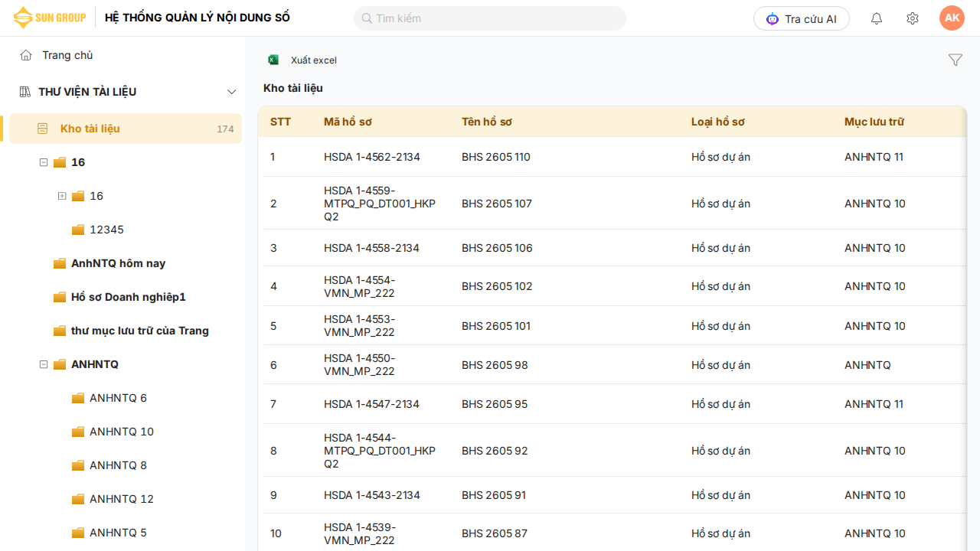980x551 pixels.
Task: Click folder icon of ANHNTQ 5
Action: (x=78, y=533)
